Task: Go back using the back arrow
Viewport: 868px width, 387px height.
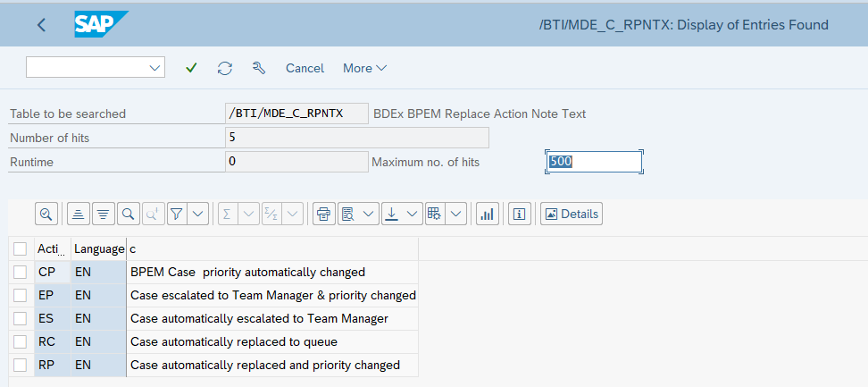Action: click(x=41, y=25)
